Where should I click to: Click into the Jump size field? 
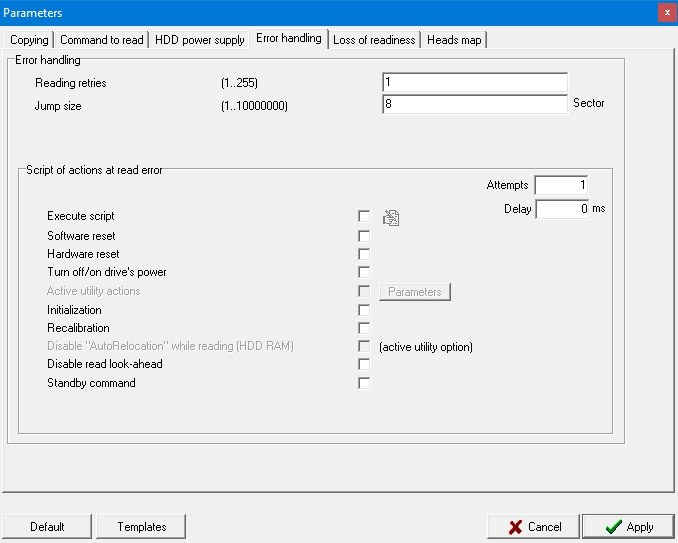[475, 104]
